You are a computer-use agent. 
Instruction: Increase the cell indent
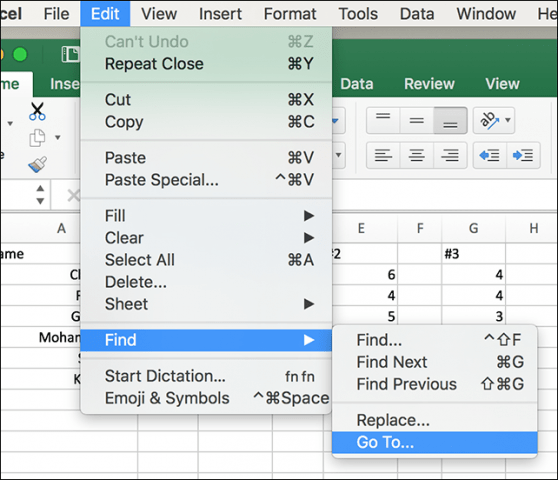click(x=523, y=155)
